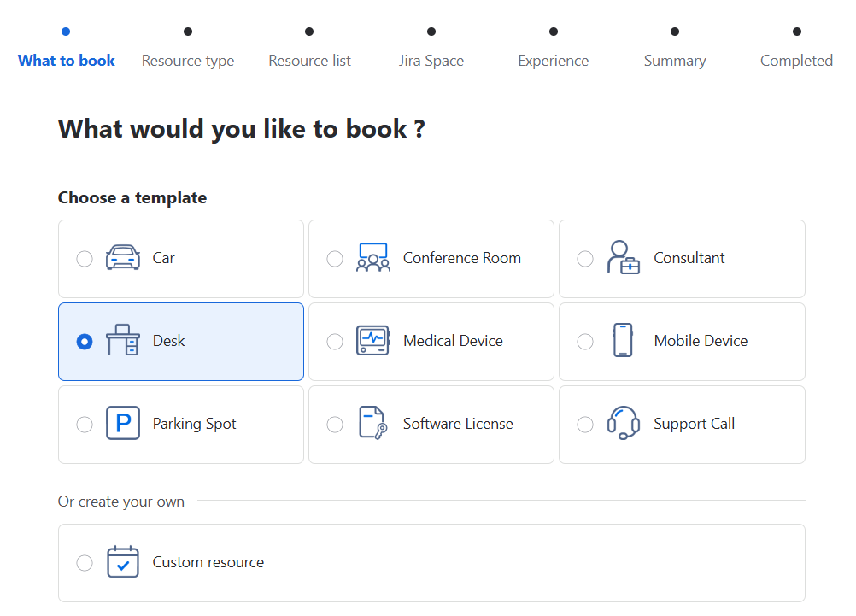856x616 pixels.
Task: Click the Medical Device icon
Action: coord(372,341)
